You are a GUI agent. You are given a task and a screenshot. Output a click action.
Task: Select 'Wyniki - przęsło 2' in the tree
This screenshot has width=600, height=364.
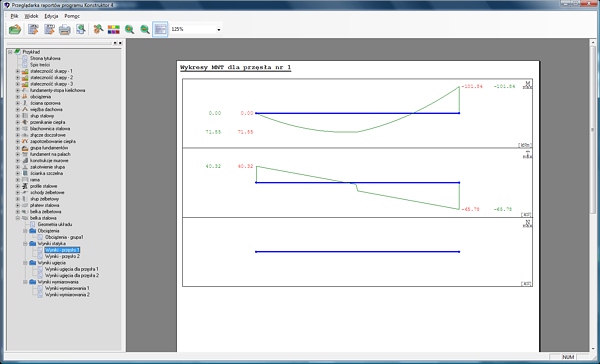[62, 256]
